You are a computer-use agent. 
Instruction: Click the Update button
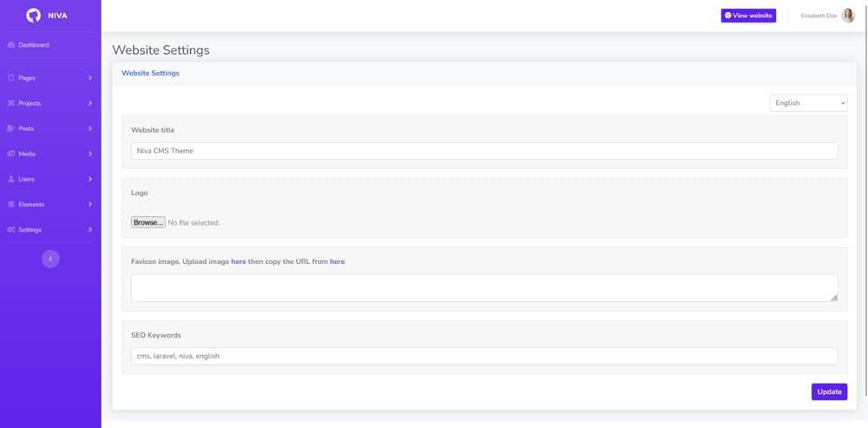click(x=829, y=392)
